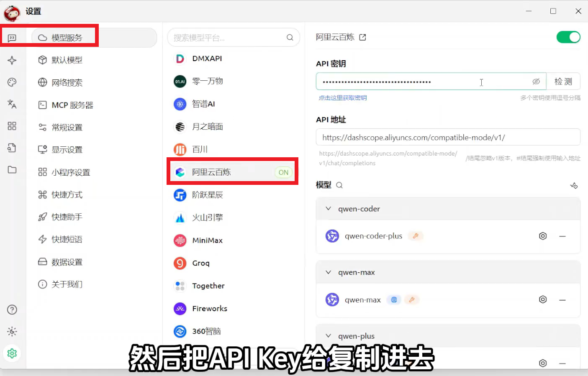Click the magnifier icon next to 模型 heading
588x376 pixels.
tap(339, 185)
